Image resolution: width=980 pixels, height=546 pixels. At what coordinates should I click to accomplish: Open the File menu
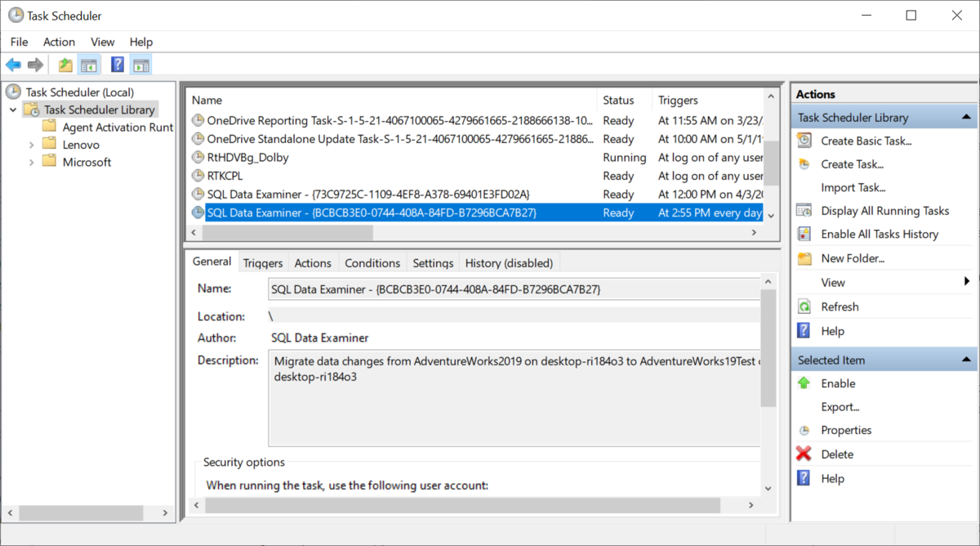click(x=19, y=42)
